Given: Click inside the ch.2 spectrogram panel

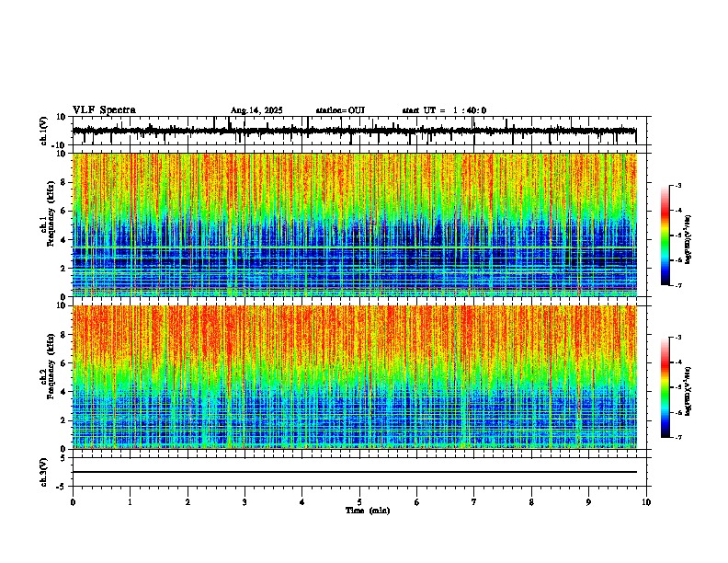Looking at the screenshot, I should coord(355,377).
